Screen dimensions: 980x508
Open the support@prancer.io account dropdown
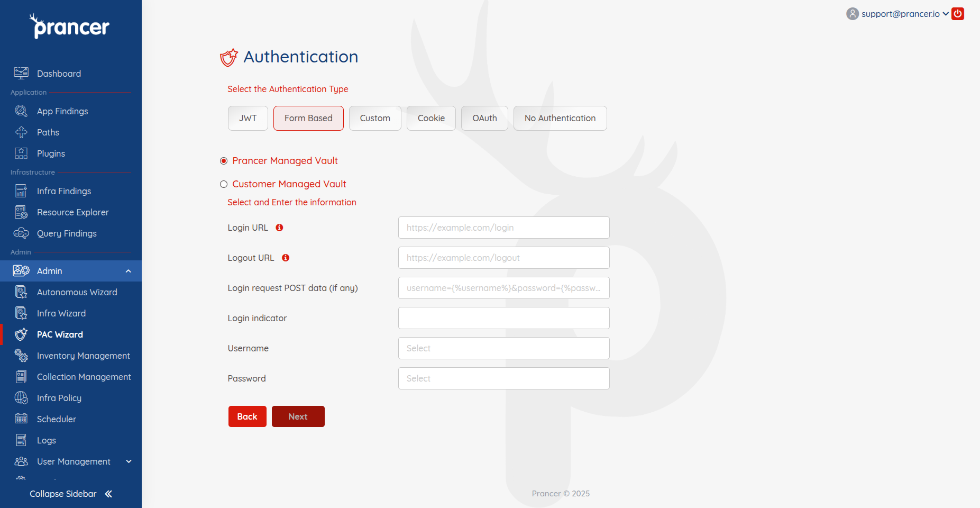905,14
